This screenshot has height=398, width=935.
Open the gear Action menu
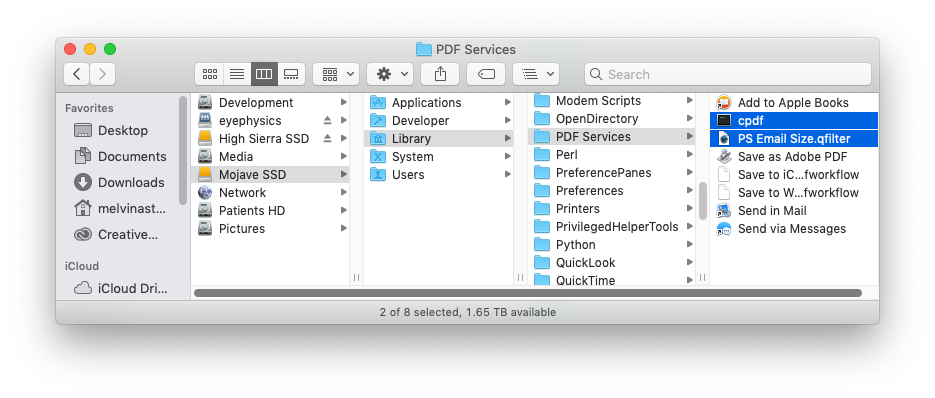[x=390, y=74]
